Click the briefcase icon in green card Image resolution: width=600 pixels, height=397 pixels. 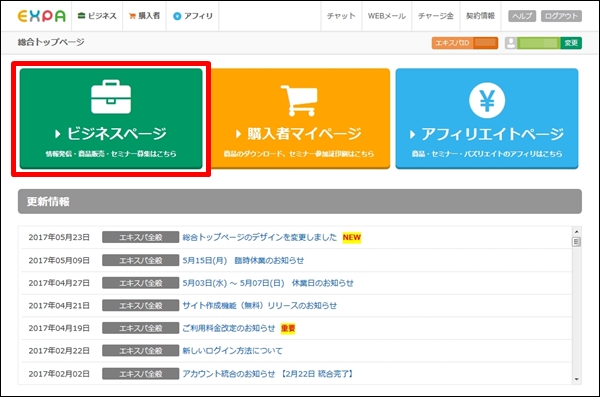111,97
